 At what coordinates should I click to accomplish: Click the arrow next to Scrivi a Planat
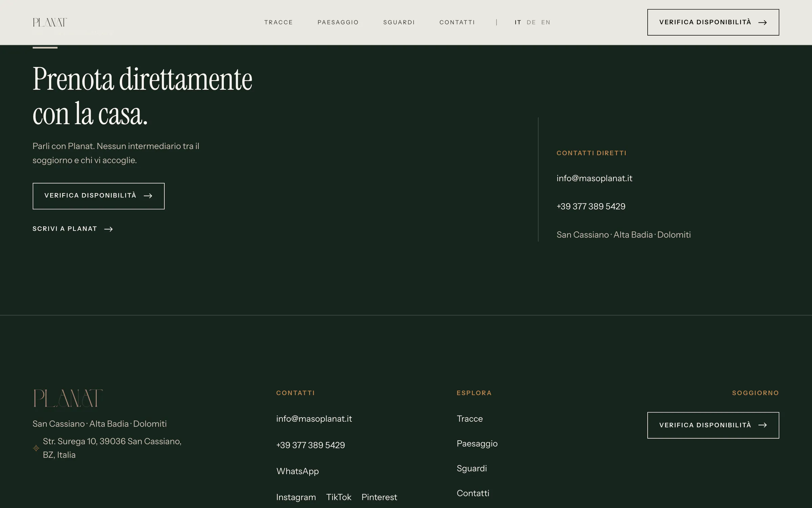(x=108, y=229)
